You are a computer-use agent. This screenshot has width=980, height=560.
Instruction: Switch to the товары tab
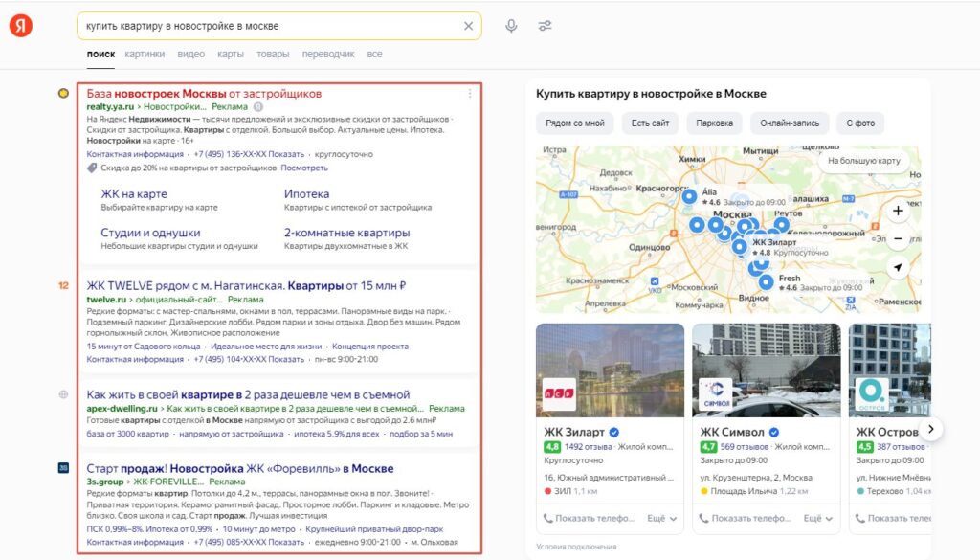click(273, 55)
